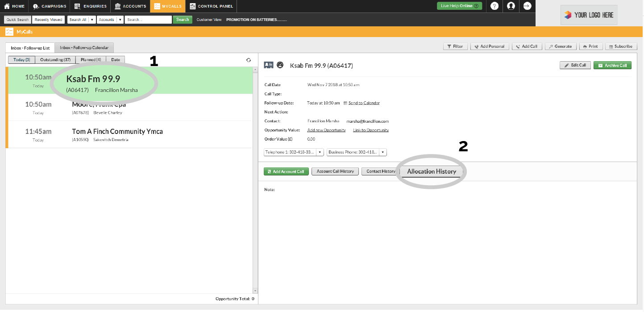The height and width of the screenshot is (312, 644).
Task: Show Today (3) calls
Action: (x=22, y=60)
